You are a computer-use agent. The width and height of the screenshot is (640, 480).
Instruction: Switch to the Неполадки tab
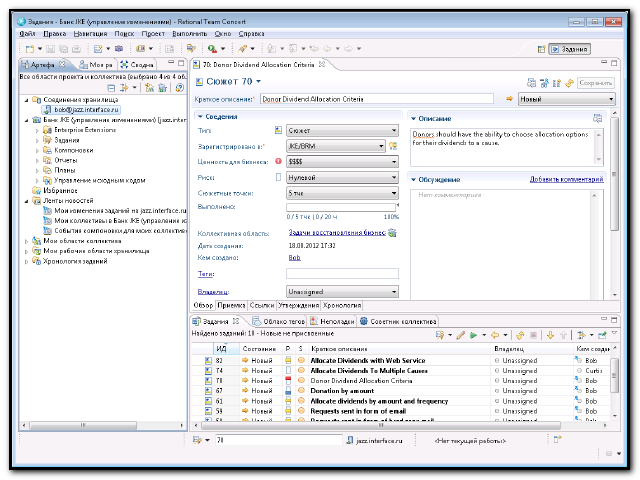click(x=332, y=322)
